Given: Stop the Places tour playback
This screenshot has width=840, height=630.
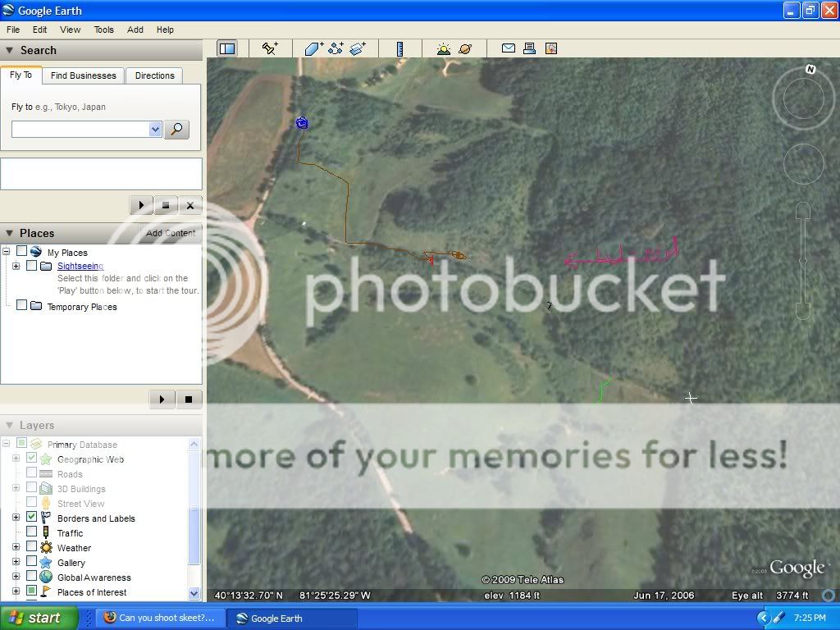Looking at the screenshot, I should click(188, 399).
